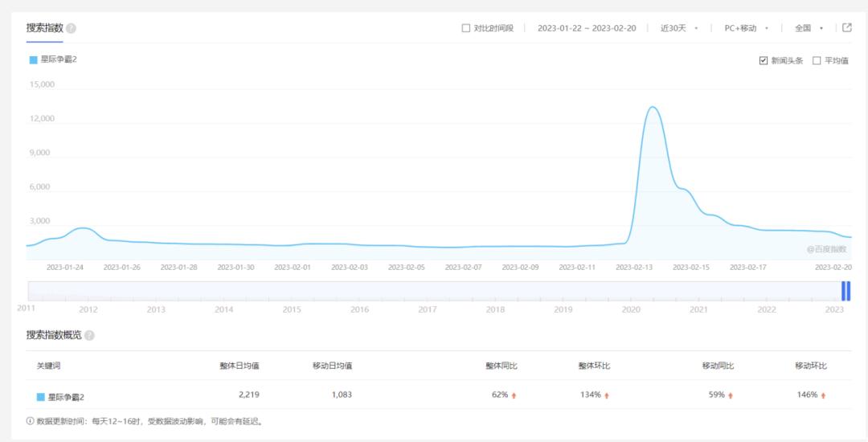Expand the 全国 region dropdown
Viewport: 868px width, 442px height.
tap(809, 28)
